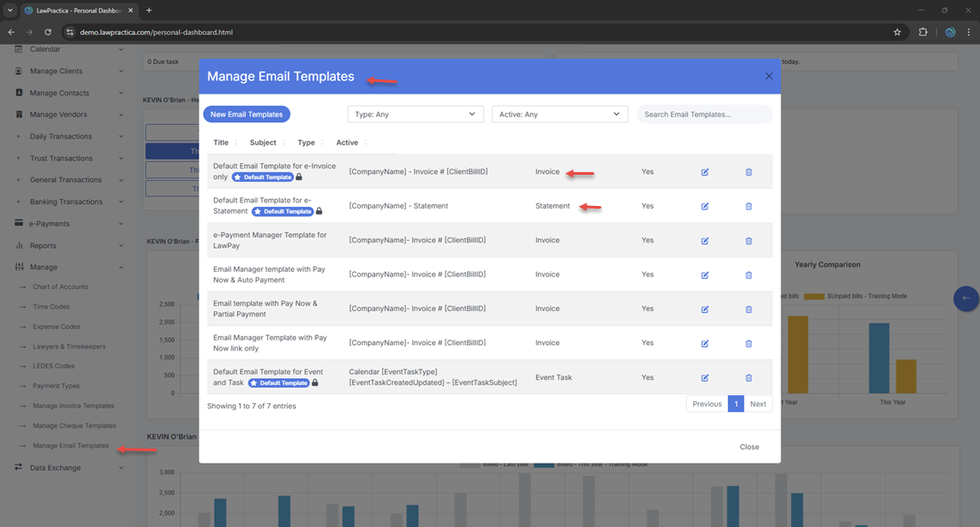This screenshot has width=980, height=527.
Task: Reload the page in browser
Action: click(x=48, y=32)
